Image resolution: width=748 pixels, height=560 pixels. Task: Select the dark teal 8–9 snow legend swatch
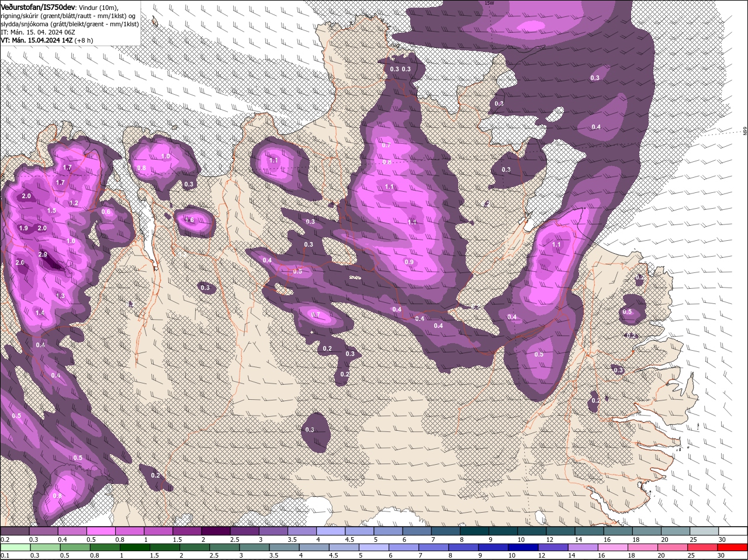pos(475,531)
